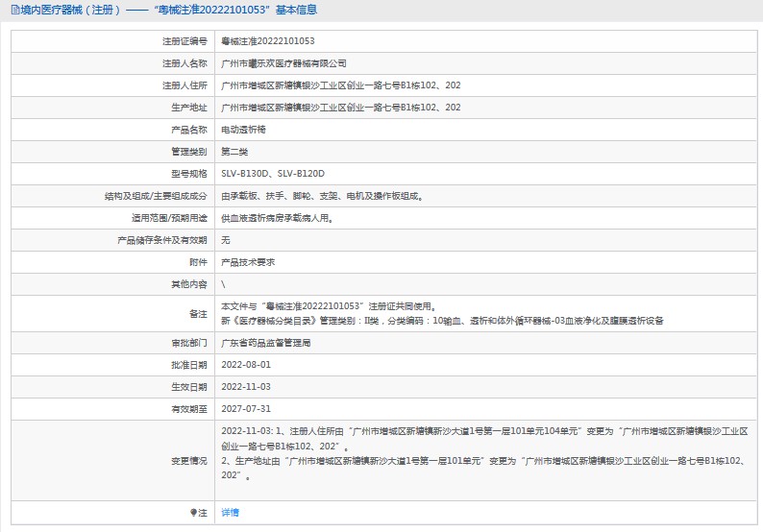Screen dimensions: 763x532
Task: Click the 适用范围/预期用途 label
Action: (169, 218)
